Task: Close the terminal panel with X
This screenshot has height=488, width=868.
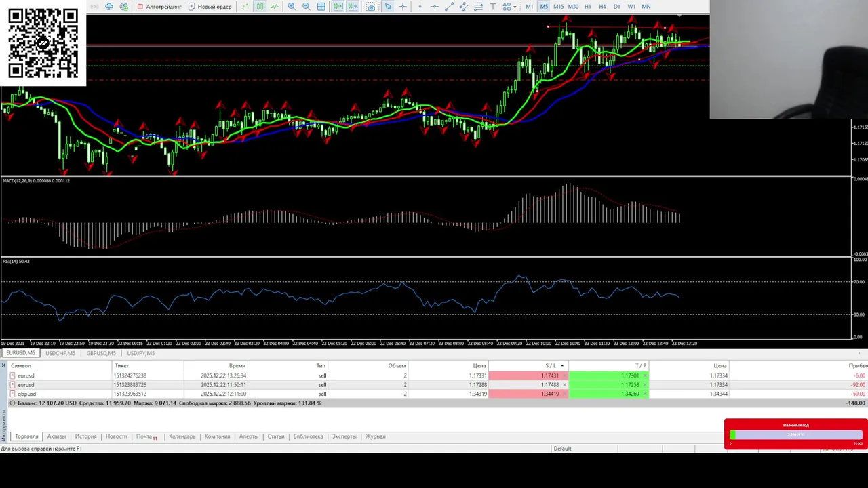Action: (3, 365)
